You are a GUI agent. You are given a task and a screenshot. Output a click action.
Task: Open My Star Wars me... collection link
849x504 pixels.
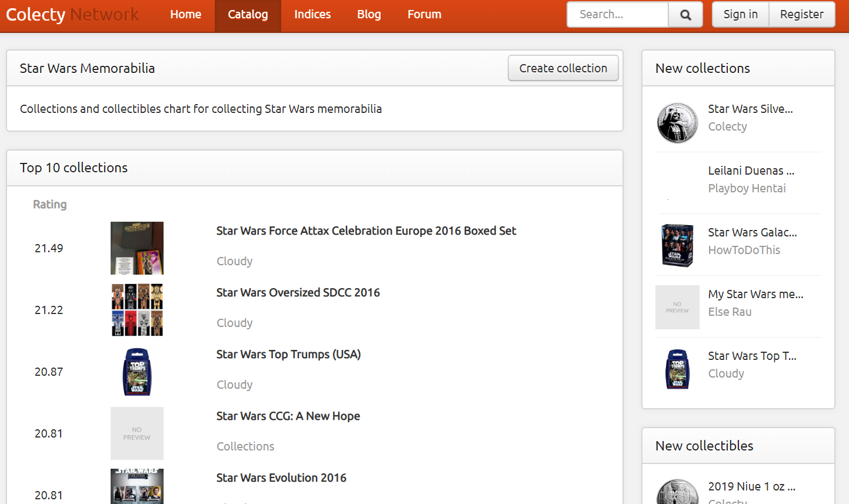point(755,294)
